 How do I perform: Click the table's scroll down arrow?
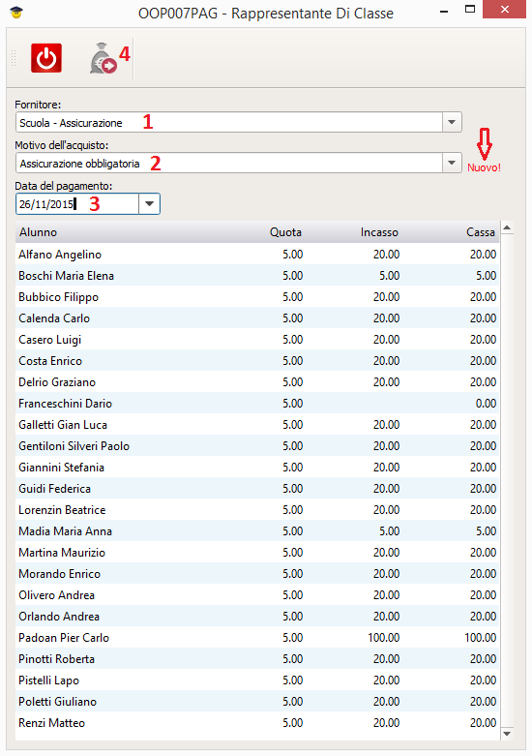[507, 734]
